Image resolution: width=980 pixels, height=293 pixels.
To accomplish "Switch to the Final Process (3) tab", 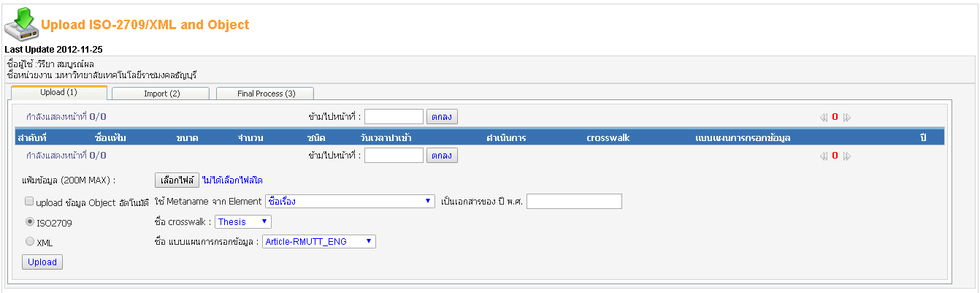I will [x=265, y=94].
